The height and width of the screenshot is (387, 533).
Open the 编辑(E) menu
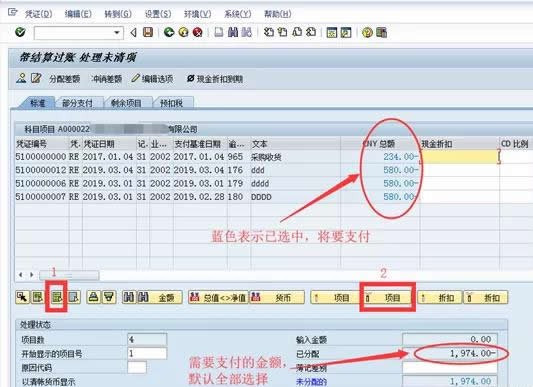click(78, 14)
